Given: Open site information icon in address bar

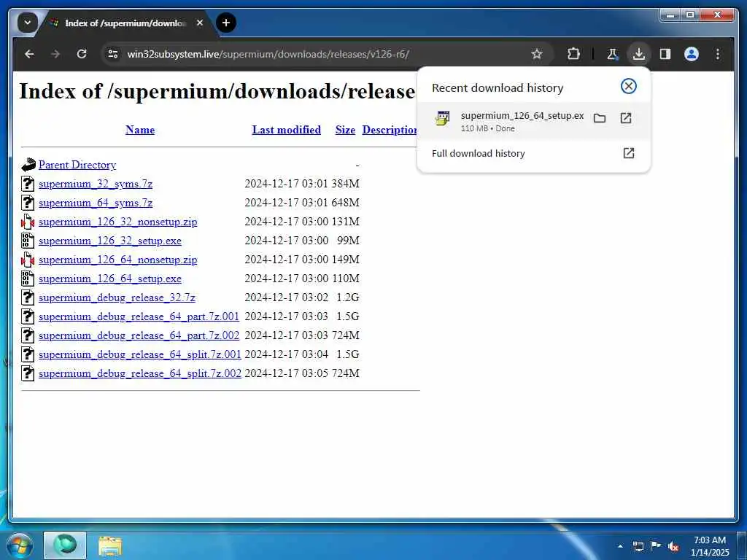Looking at the screenshot, I should coord(113,54).
